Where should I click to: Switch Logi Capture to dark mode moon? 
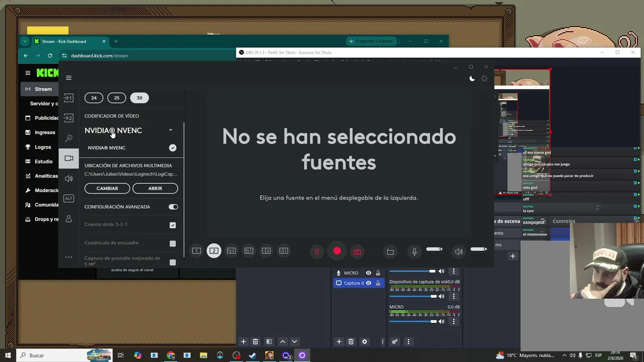pyautogui.click(x=472, y=78)
